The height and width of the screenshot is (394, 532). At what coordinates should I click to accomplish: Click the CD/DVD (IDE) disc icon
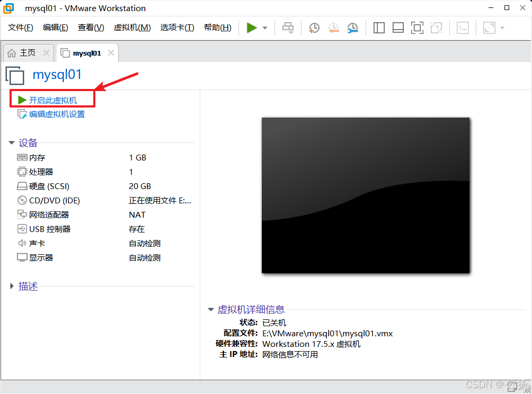22,200
